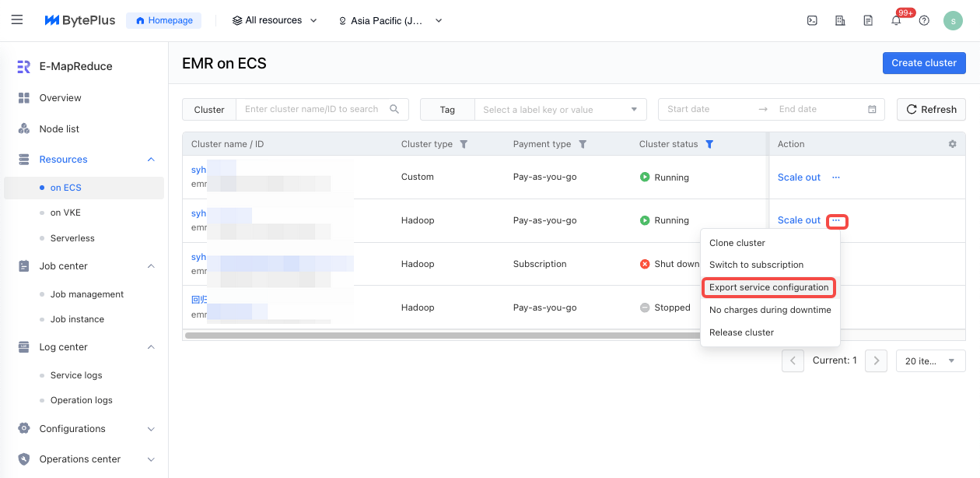Click the Create cluster button
Image resolution: width=980 pixels, height=478 pixels.
click(x=924, y=63)
